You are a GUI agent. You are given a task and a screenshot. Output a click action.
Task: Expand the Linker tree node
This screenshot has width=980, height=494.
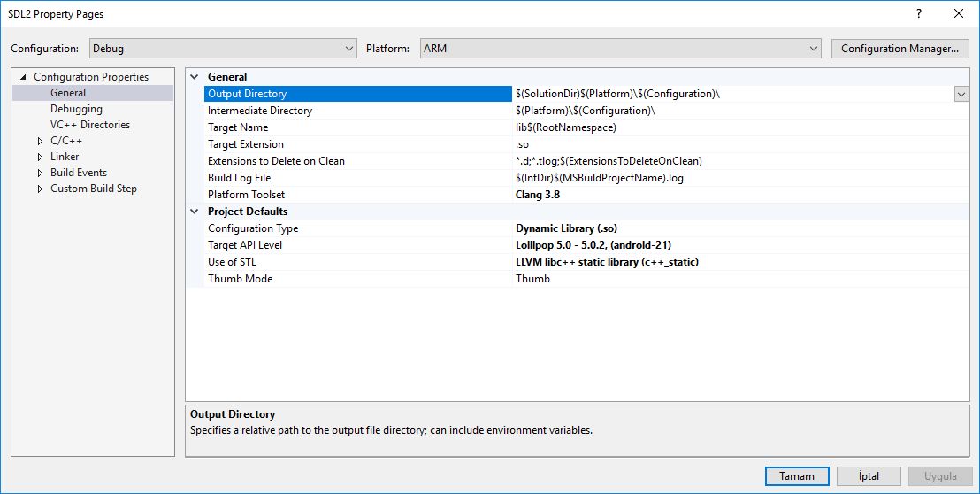40,157
